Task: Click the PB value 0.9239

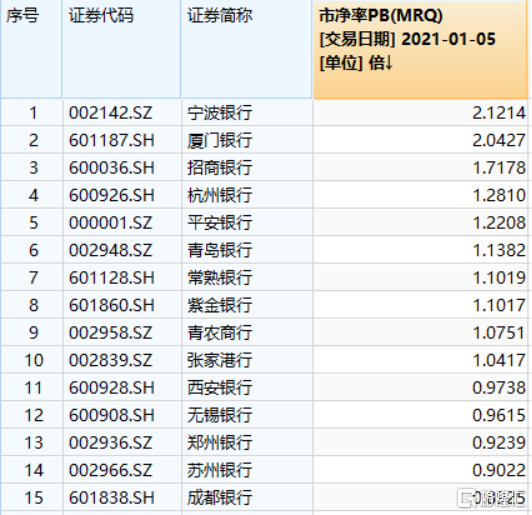Action: pos(499,443)
